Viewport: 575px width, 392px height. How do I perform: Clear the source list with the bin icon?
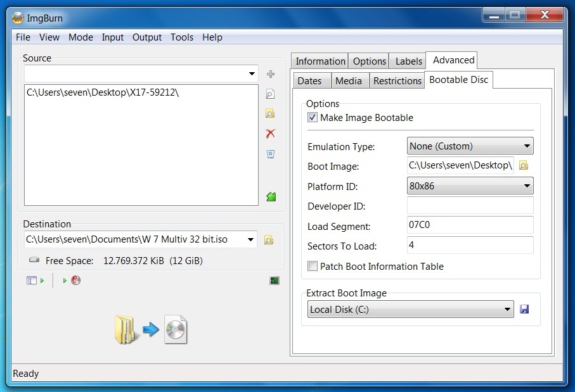pos(271,154)
